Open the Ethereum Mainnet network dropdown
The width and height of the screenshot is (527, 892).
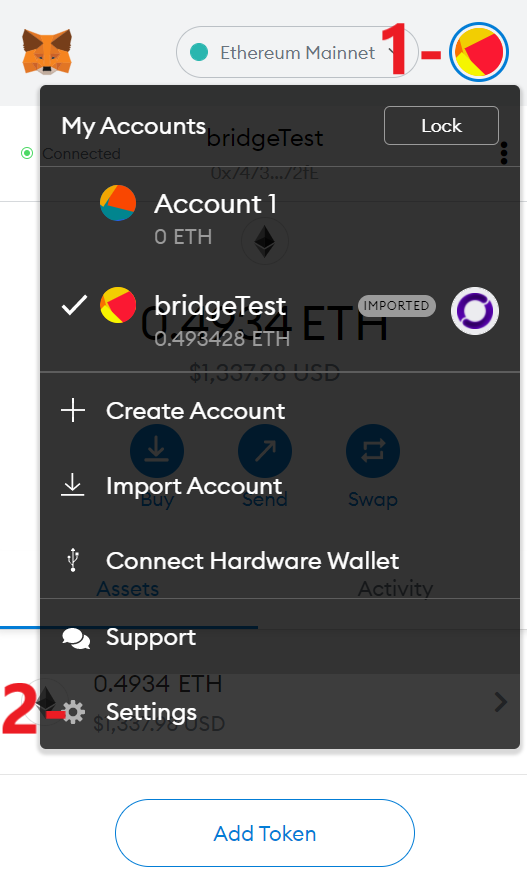click(297, 52)
